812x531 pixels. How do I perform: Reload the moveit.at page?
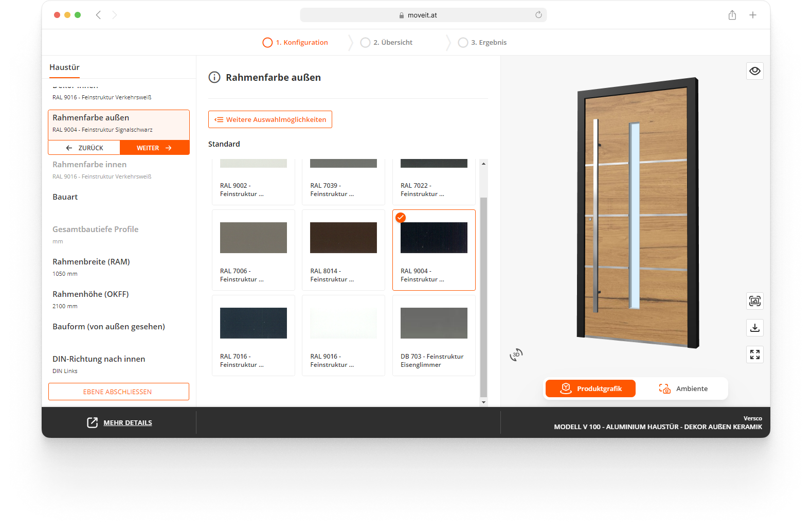(x=538, y=15)
